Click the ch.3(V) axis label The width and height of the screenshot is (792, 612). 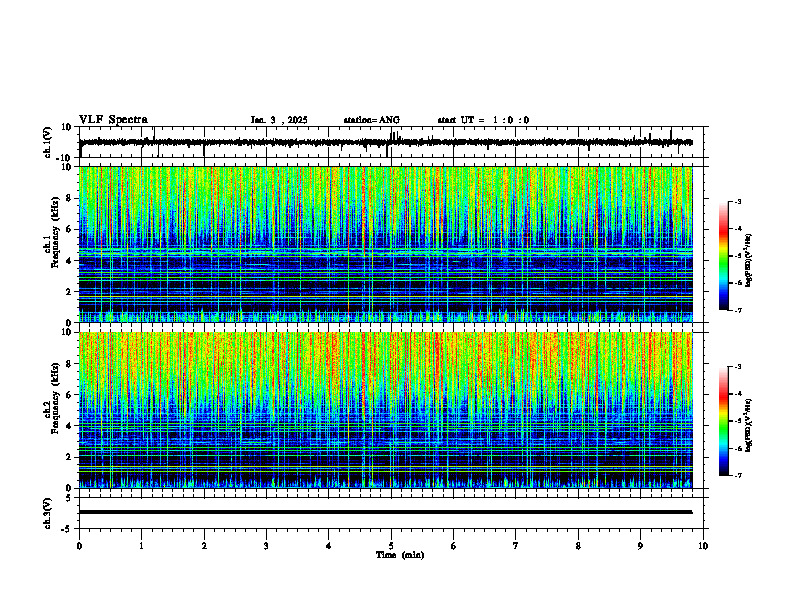pyautogui.click(x=48, y=513)
